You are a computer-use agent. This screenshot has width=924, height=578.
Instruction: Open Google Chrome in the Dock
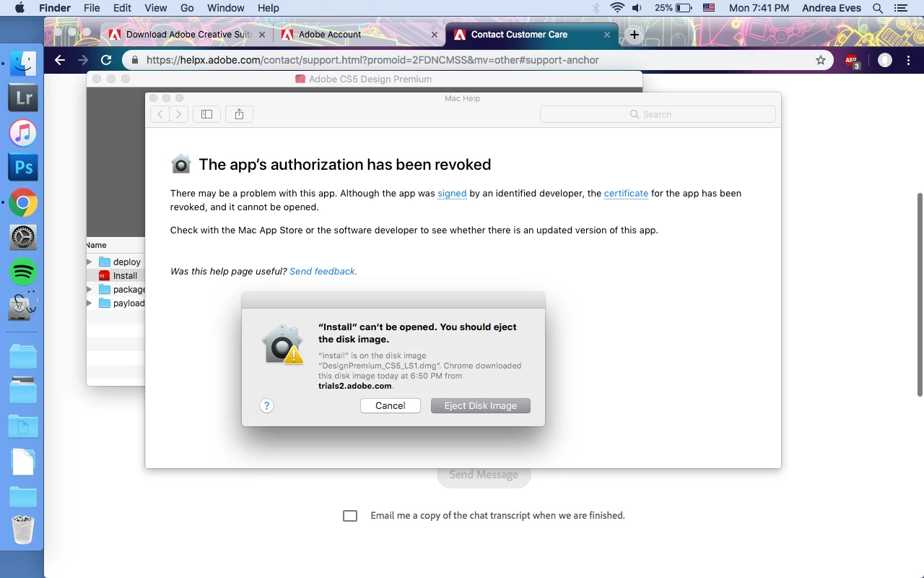(x=23, y=203)
